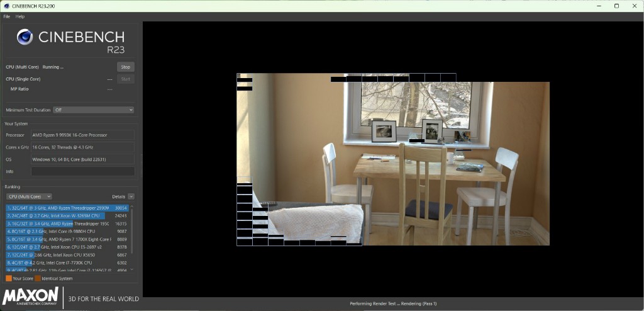Stop the CPU Multi Core test
Screen dimensions: 644x311
[125, 67]
